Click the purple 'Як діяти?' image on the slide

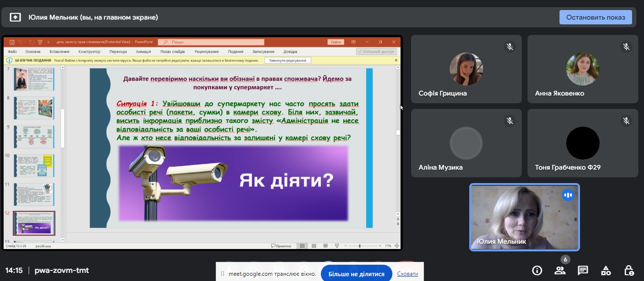coord(233,183)
